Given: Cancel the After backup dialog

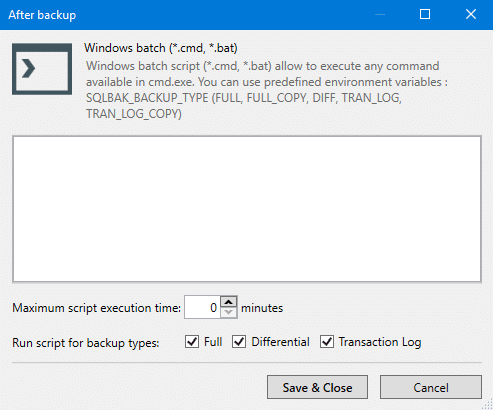Looking at the screenshot, I should [431, 387].
